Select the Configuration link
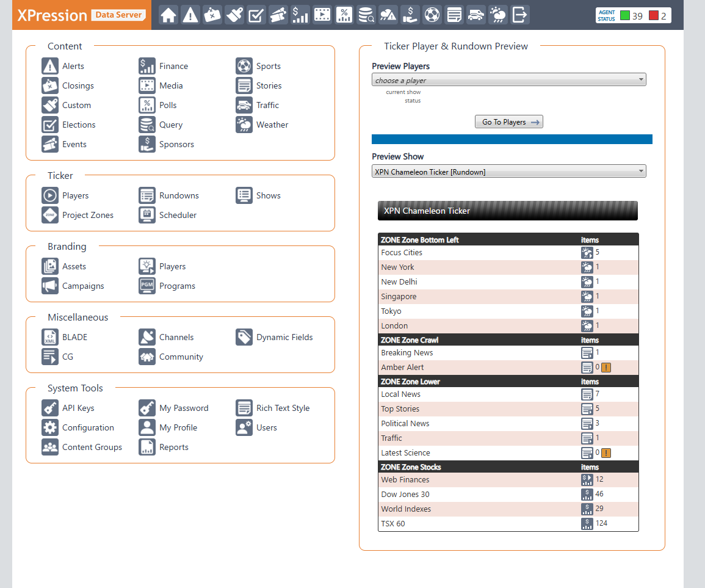 tap(88, 427)
